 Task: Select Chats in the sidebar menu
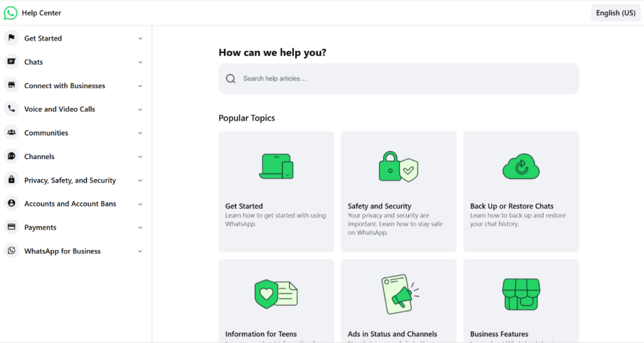(34, 62)
